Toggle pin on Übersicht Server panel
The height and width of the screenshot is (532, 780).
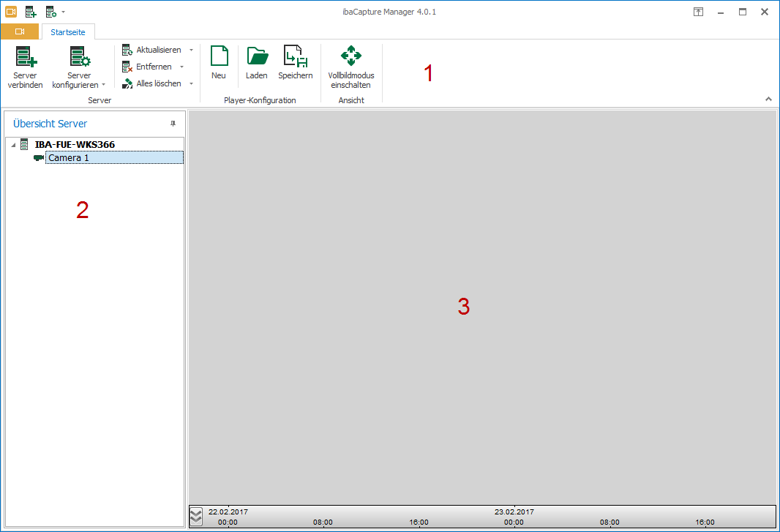tap(173, 124)
